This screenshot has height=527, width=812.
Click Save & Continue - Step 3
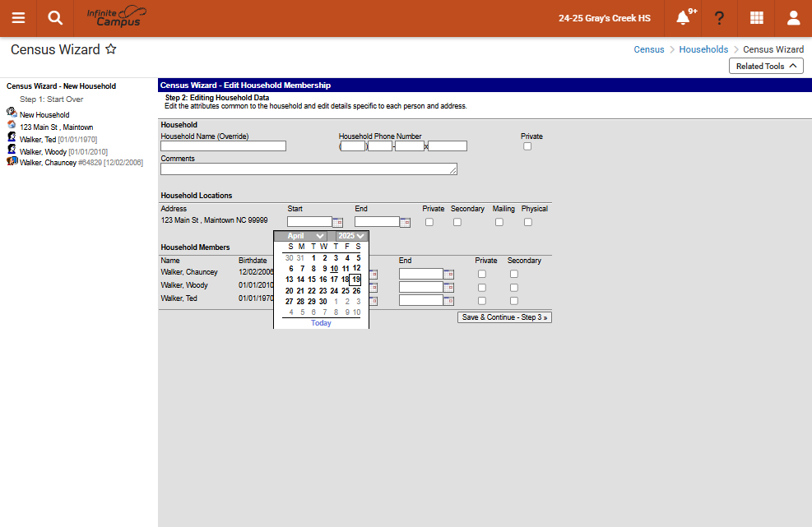504,317
